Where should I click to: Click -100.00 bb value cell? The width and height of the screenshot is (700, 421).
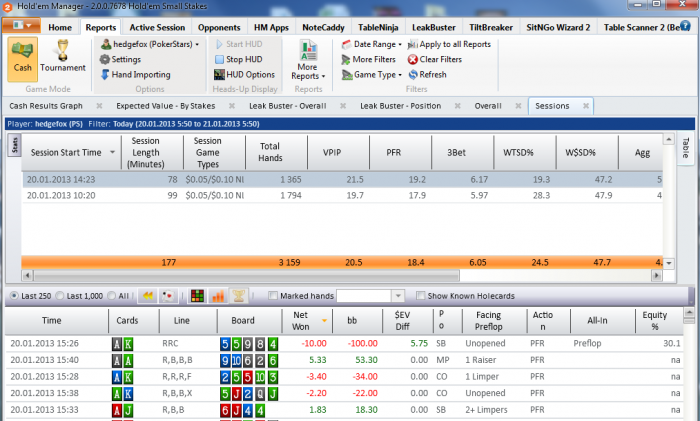point(362,343)
